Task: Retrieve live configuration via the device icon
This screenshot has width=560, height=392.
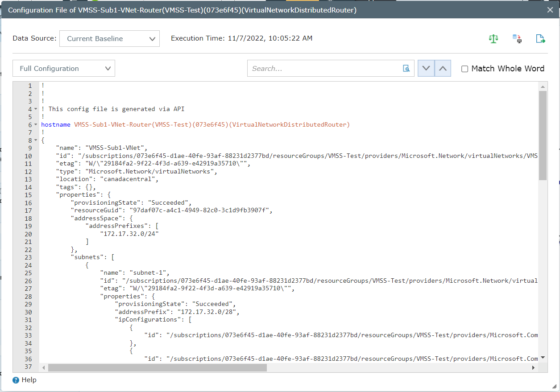Action: [x=517, y=39]
